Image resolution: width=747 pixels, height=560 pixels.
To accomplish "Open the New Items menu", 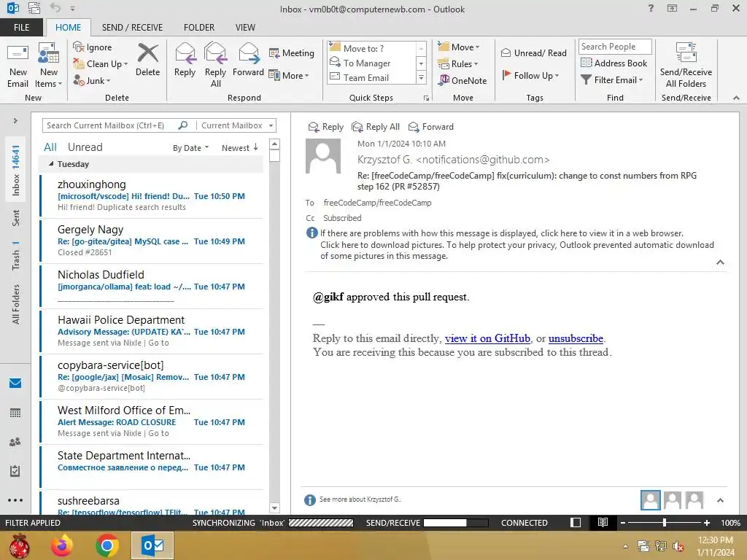I will [49, 66].
